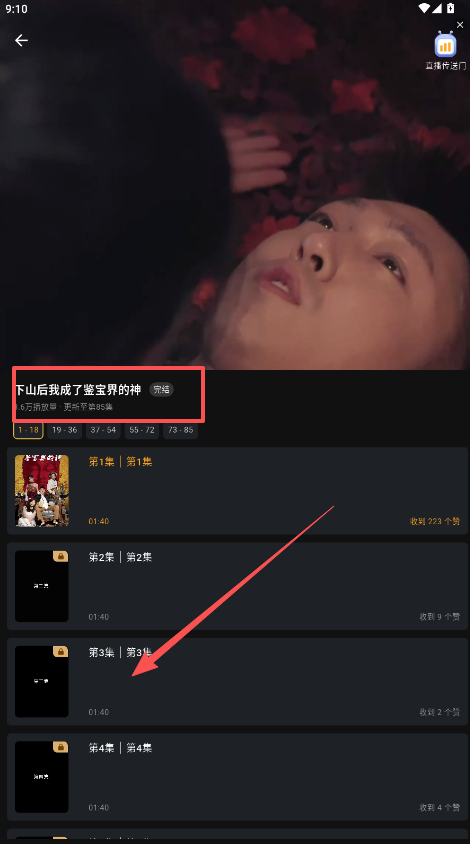Tap lock icon on episode 4 thumbnail
Image resolution: width=470 pixels, height=844 pixels.
click(60, 747)
